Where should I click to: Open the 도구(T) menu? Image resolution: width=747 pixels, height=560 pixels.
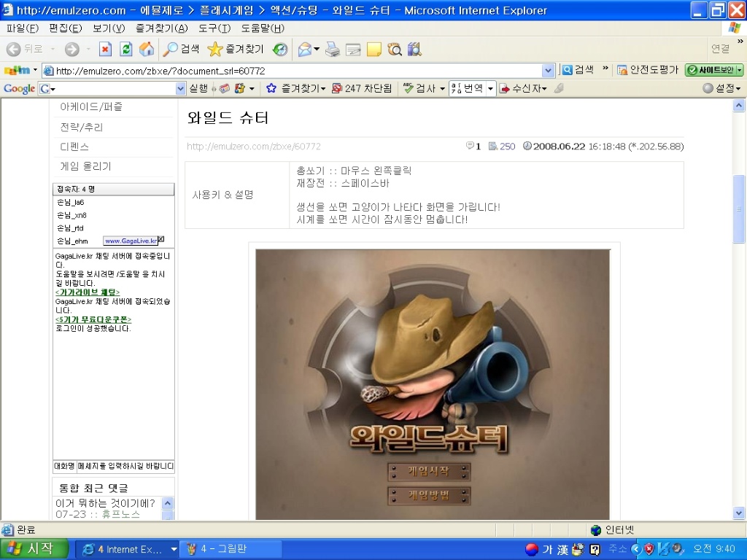(x=214, y=28)
